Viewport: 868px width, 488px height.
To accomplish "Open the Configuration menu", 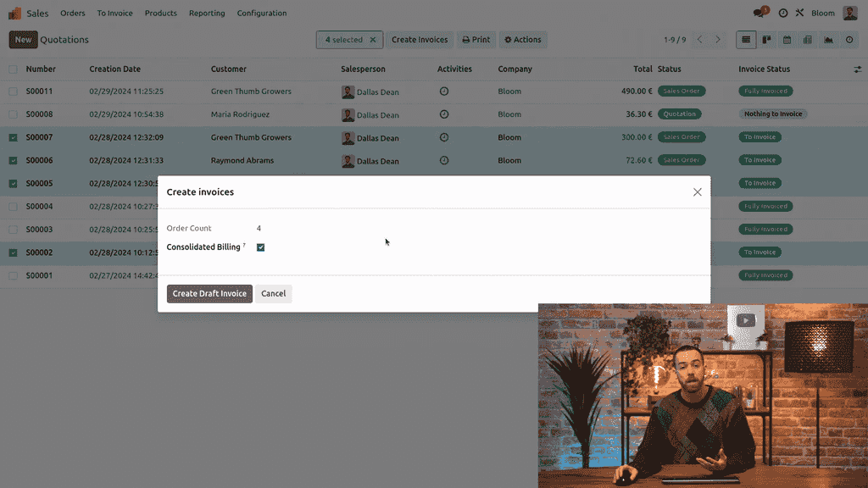I will (261, 14).
